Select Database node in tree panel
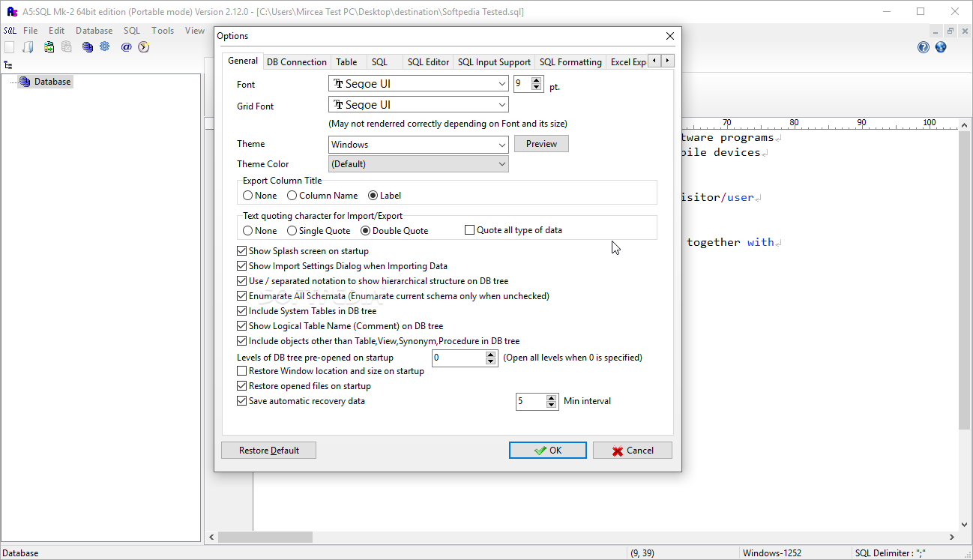 point(46,82)
